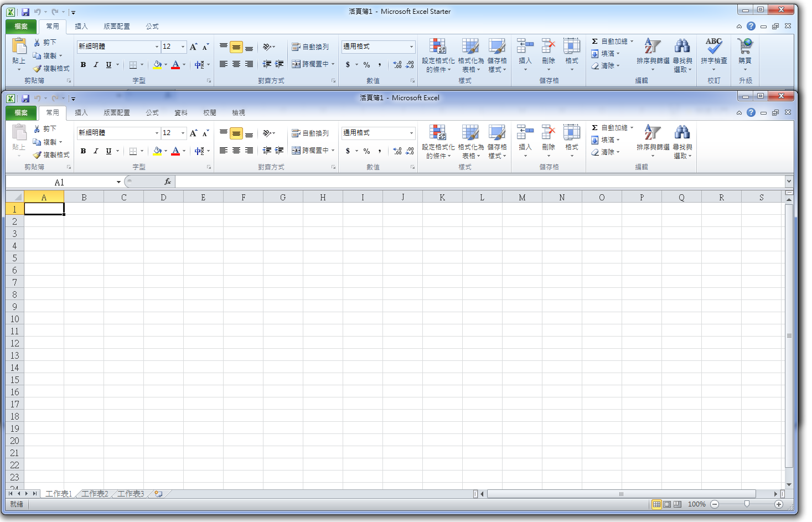This screenshot has width=812, height=522.
Task: Toggle Italic in front Excel window
Action: (x=96, y=151)
